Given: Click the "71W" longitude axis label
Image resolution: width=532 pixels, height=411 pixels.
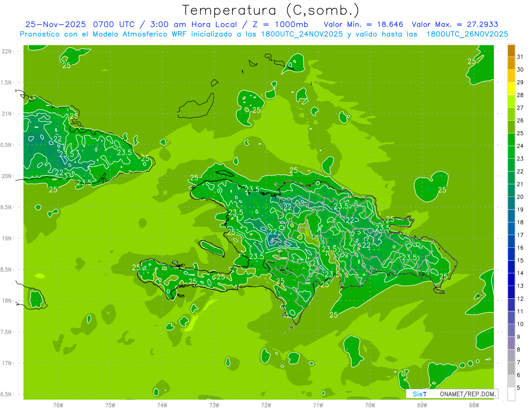Looking at the screenshot, I should (x=318, y=405).
